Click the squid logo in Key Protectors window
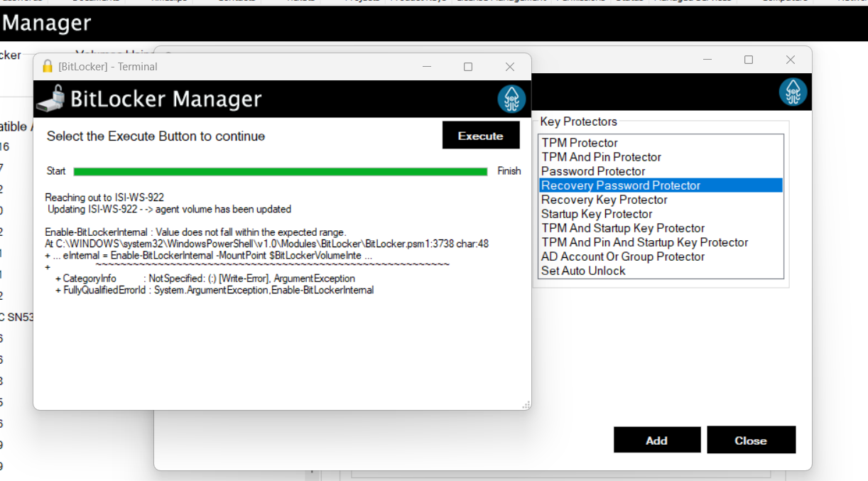This screenshot has width=868, height=481. point(793,92)
